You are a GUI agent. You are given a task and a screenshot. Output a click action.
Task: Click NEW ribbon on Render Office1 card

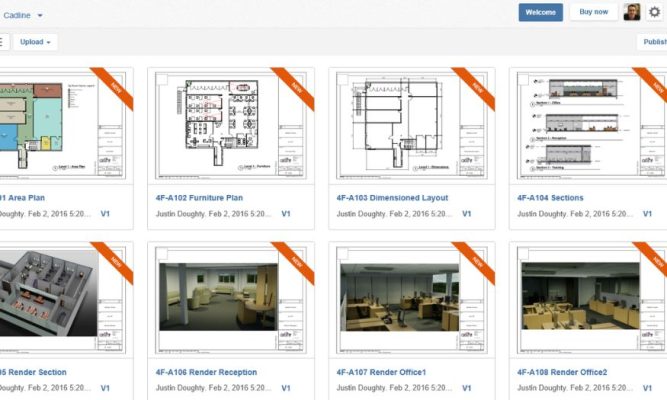click(x=478, y=259)
